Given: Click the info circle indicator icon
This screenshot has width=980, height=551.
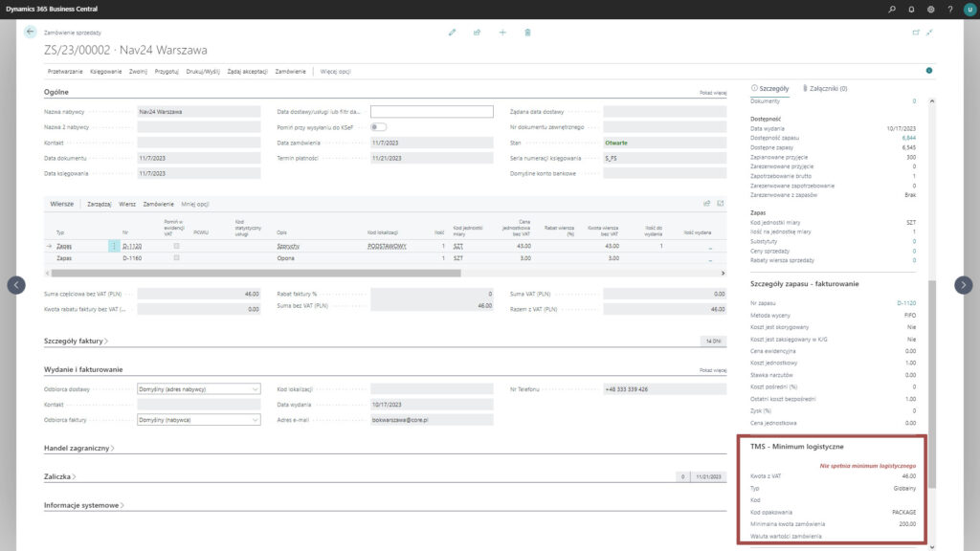Looking at the screenshot, I should 928,71.
